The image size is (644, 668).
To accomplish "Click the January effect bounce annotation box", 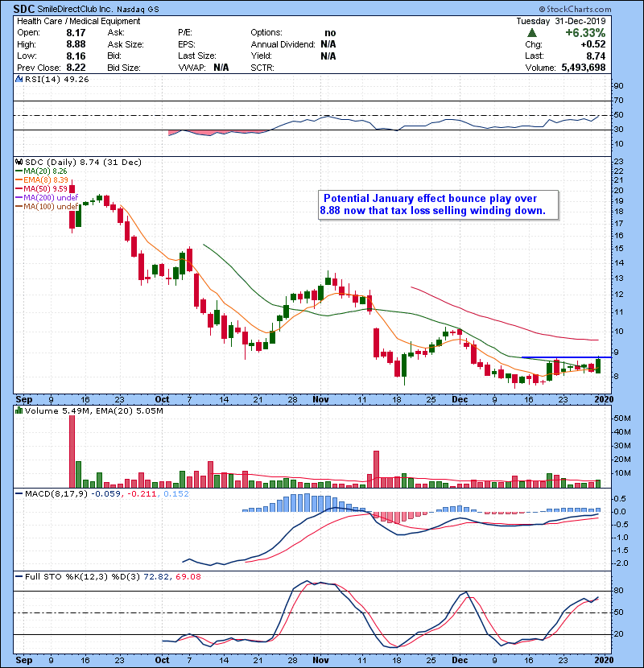I will click(x=438, y=205).
